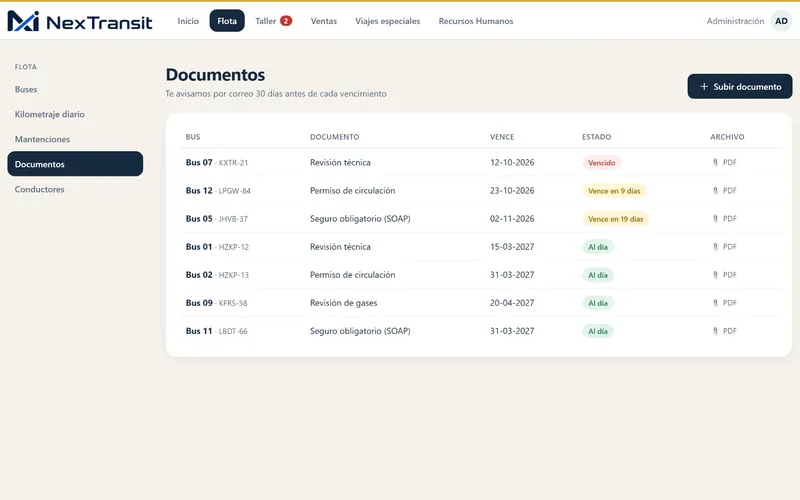Open PDF attachment for Bus 11
The image size is (800, 500).
tap(724, 331)
